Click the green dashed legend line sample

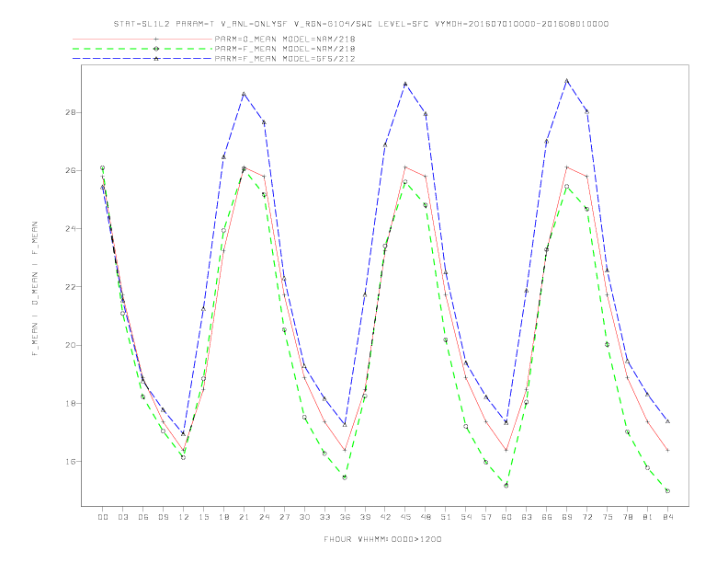coord(142,49)
